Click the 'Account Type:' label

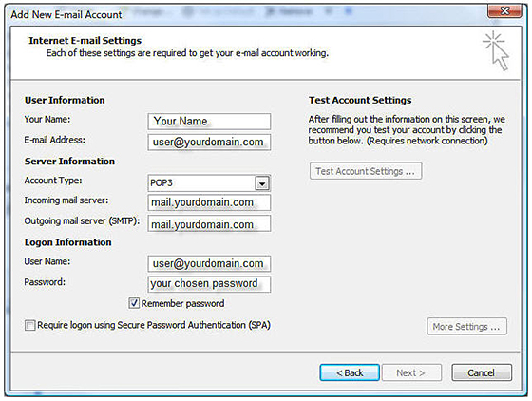point(53,181)
